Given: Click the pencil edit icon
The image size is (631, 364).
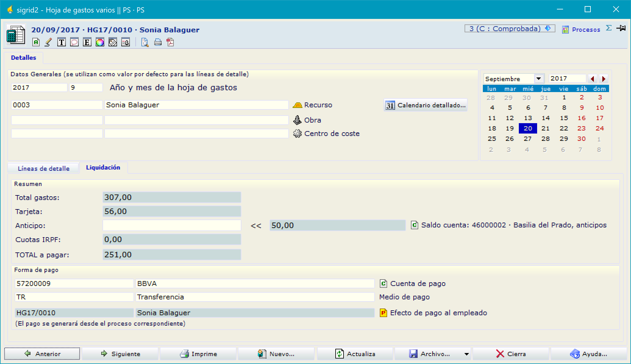Looking at the screenshot, I should click(x=48, y=42).
